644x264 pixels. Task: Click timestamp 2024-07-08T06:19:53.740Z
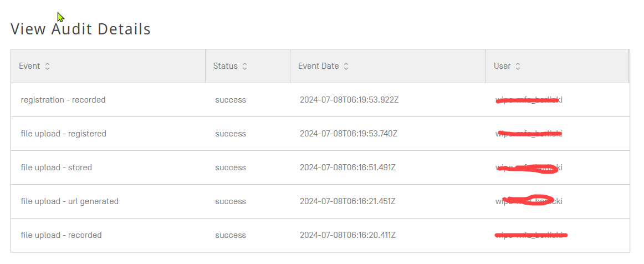[349, 134]
